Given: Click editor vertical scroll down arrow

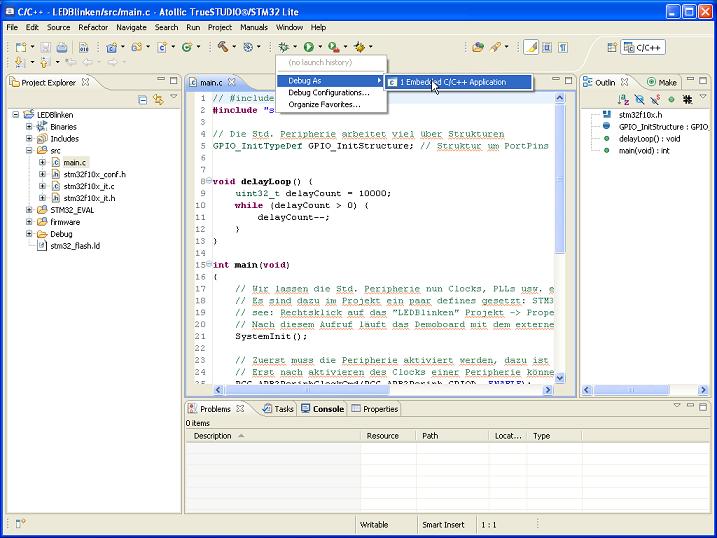Looking at the screenshot, I should pyautogui.click(x=559, y=378).
